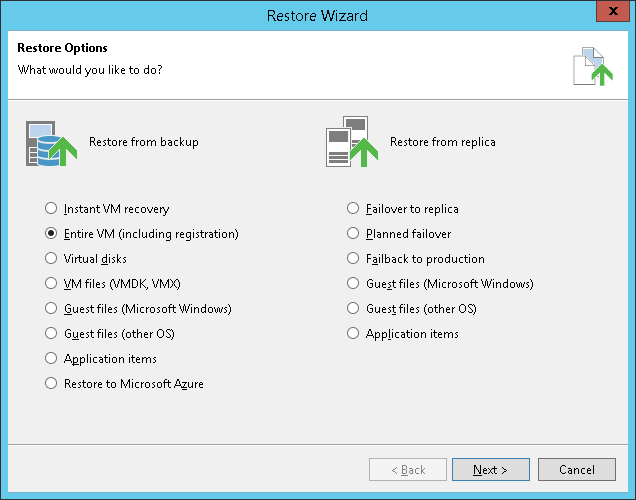Image resolution: width=636 pixels, height=500 pixels.
Task: Select backup Guest files (other OS)
Action: (x=51, y=334)
